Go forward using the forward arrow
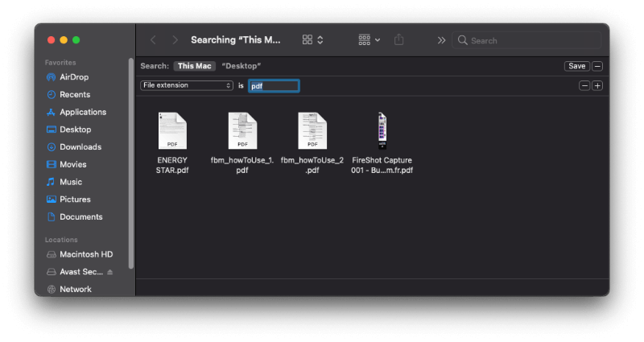 pyautogui.click(x=175, y=39)
